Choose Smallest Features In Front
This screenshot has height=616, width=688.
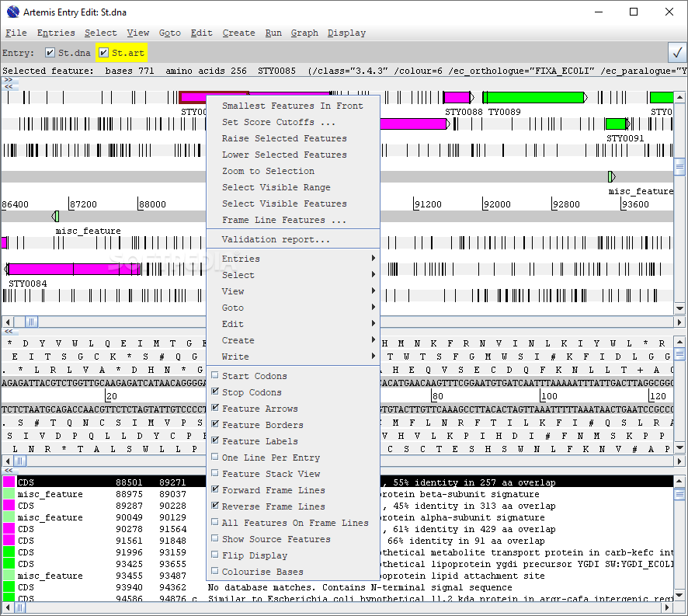(293, 106)
